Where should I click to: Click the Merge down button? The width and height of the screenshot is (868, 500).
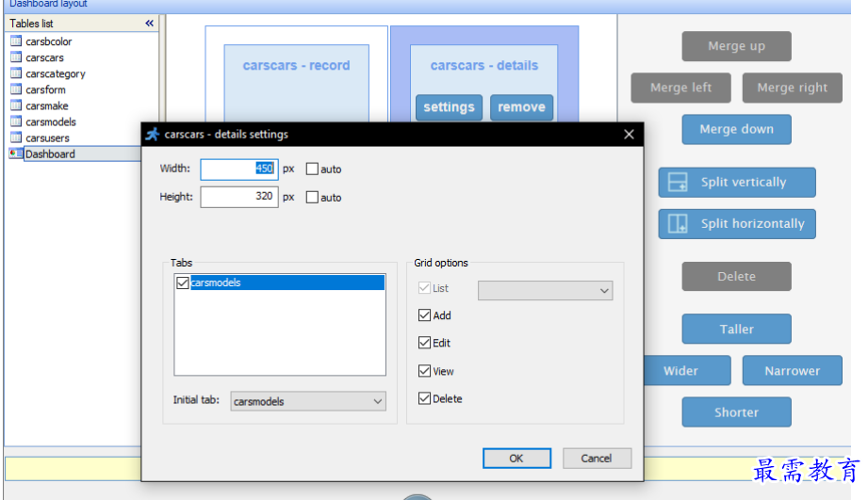[736, 129]
